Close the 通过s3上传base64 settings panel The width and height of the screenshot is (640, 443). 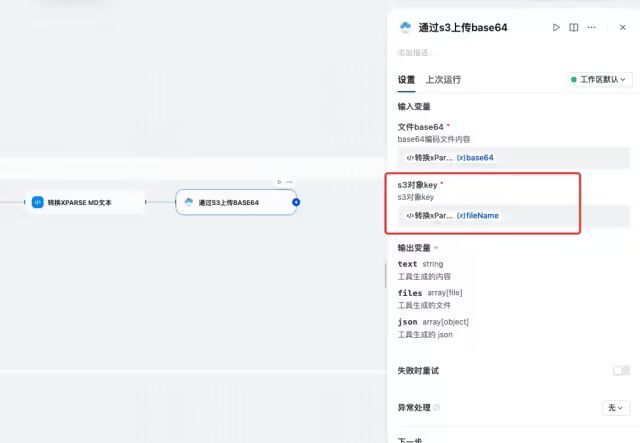click(x=622, y=27)
